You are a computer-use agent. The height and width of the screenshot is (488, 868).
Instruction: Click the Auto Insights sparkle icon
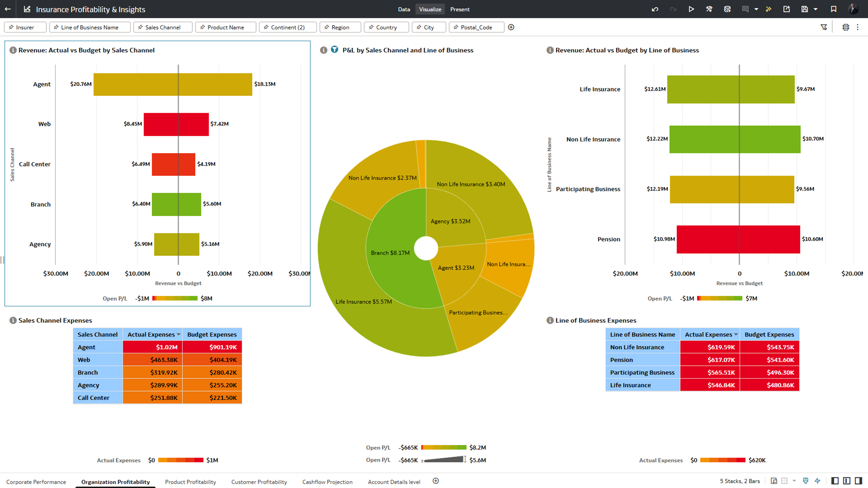[x=769, y=9]
